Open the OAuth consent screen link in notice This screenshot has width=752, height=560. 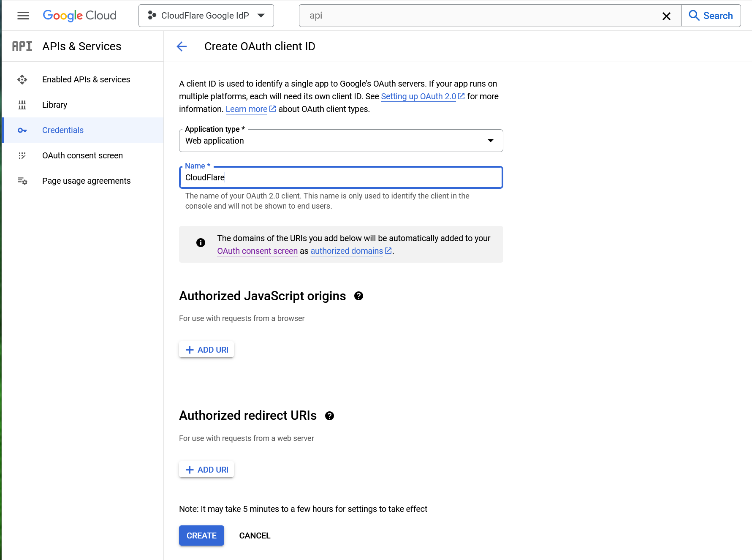coord(258,251)
